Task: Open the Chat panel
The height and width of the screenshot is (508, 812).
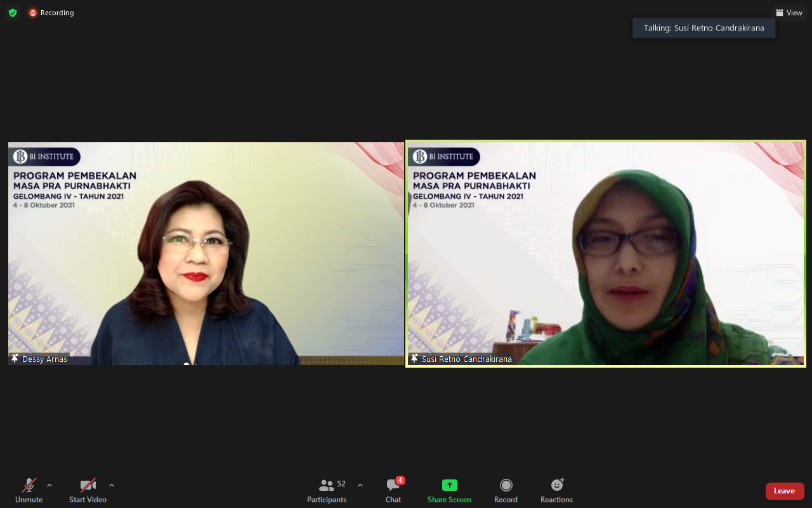Action: [x=393, y=490]
